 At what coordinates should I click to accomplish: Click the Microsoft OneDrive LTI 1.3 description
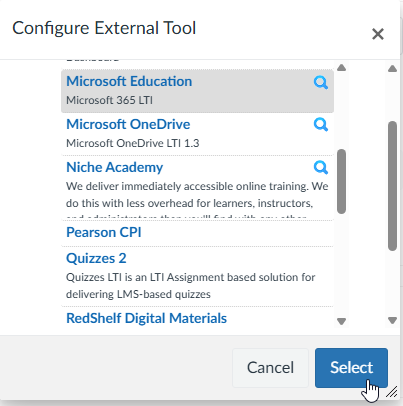(133, 143)
